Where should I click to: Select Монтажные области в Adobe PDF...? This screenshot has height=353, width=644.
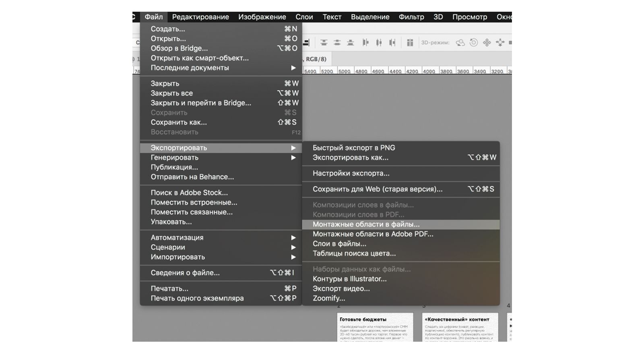pos(401,234)
